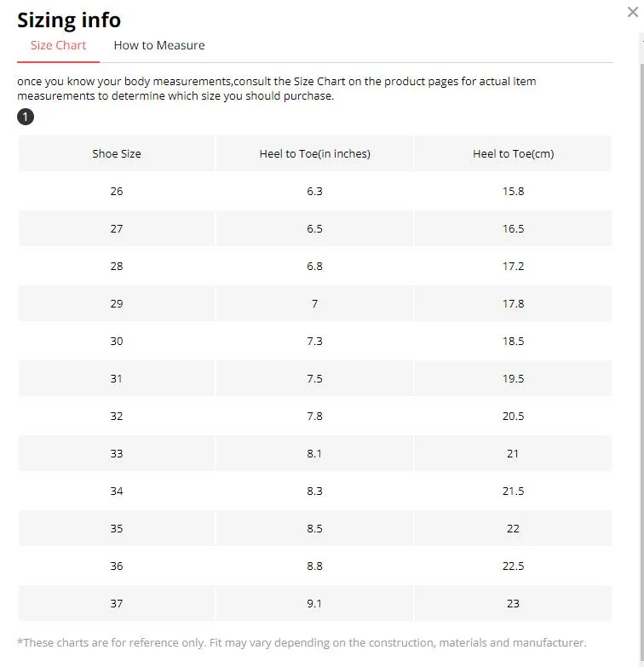Click the 9.1 inches value
Image resolution: width=644 pixels, height=667 pixels.
point(315,603)
